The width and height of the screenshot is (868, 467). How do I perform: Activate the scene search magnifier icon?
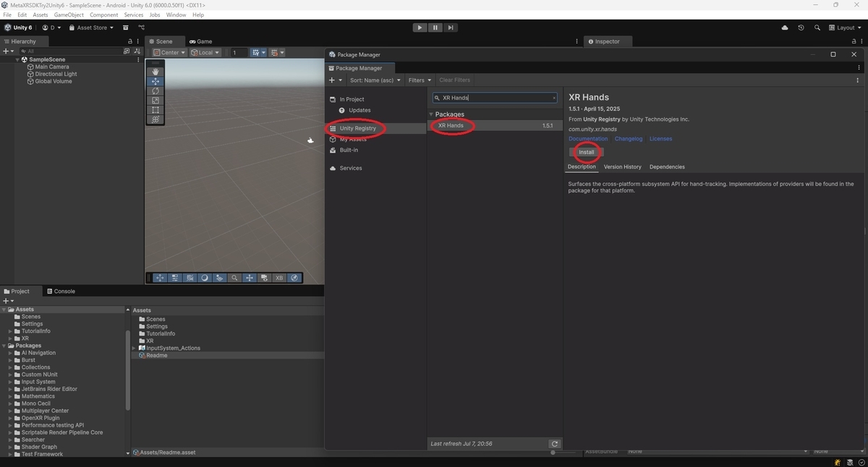click(234, 277)
